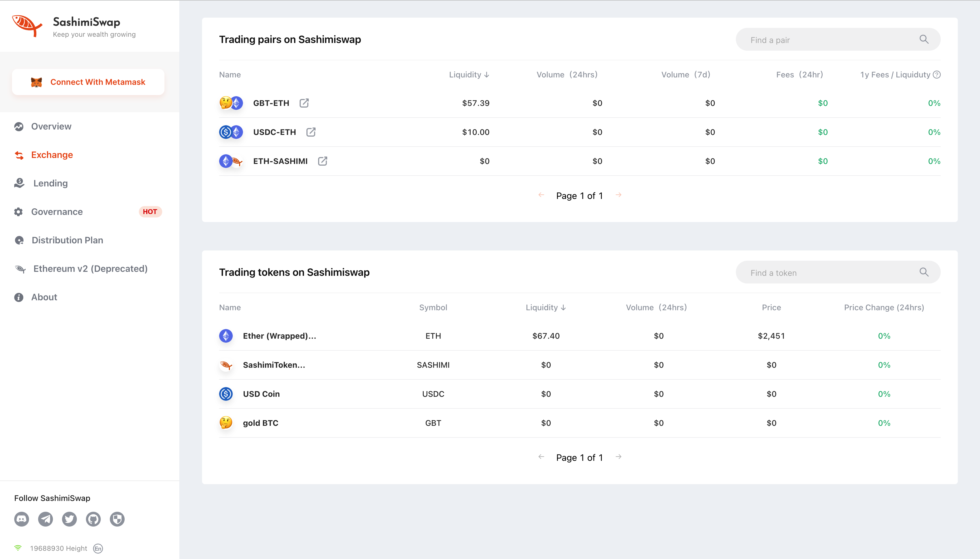This screenshot has width=980, height=559.
Task: Go to next page of trading tokens
Action: click(x=618, y=457)
